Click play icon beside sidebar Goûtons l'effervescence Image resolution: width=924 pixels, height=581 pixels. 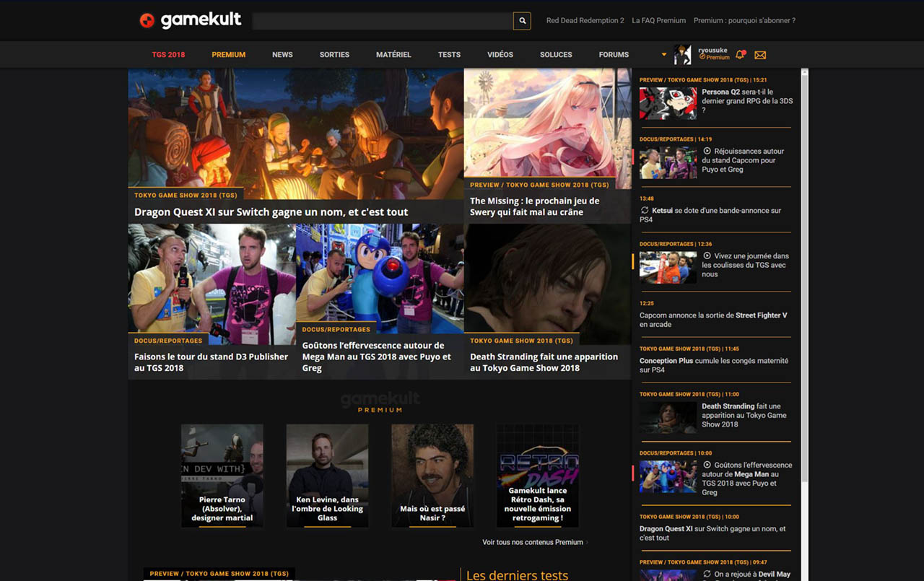point(707,465)
